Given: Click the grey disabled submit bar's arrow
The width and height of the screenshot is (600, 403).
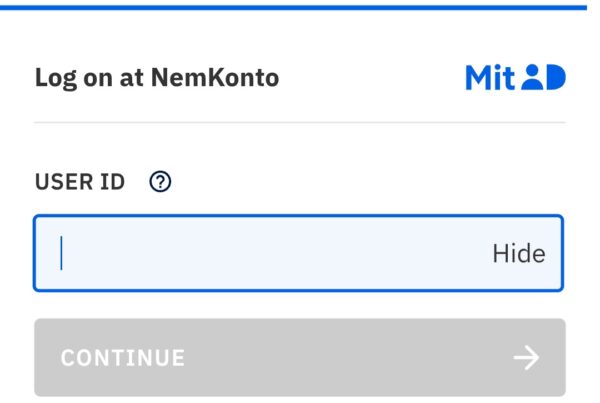Looking at the screenshot, I should pos(526,357).
